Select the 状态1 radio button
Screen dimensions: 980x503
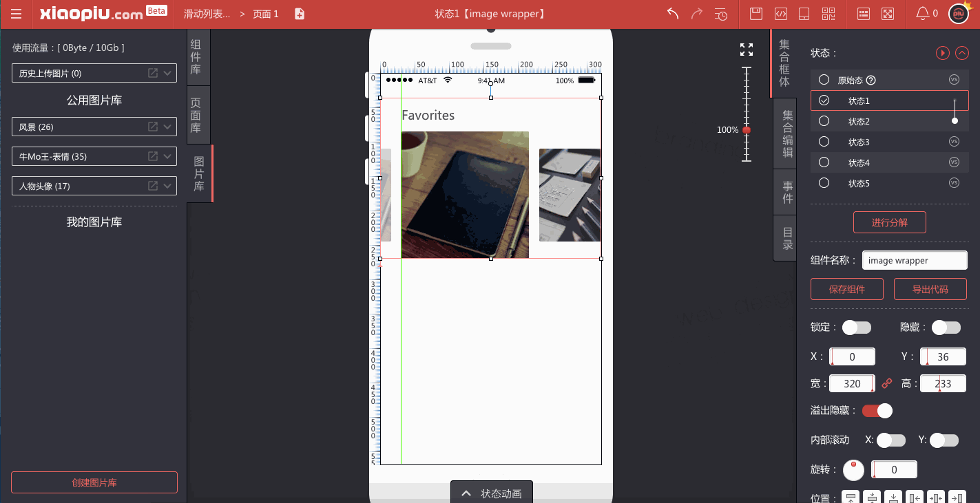pyautogui.click(x=824, y=100)
